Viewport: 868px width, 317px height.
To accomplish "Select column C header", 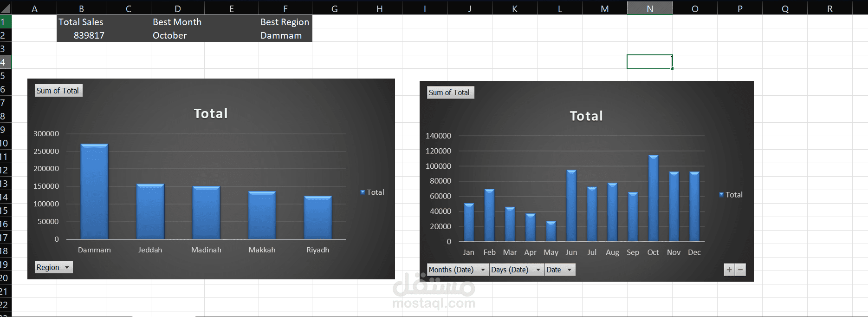I will (x=129, y=8).
